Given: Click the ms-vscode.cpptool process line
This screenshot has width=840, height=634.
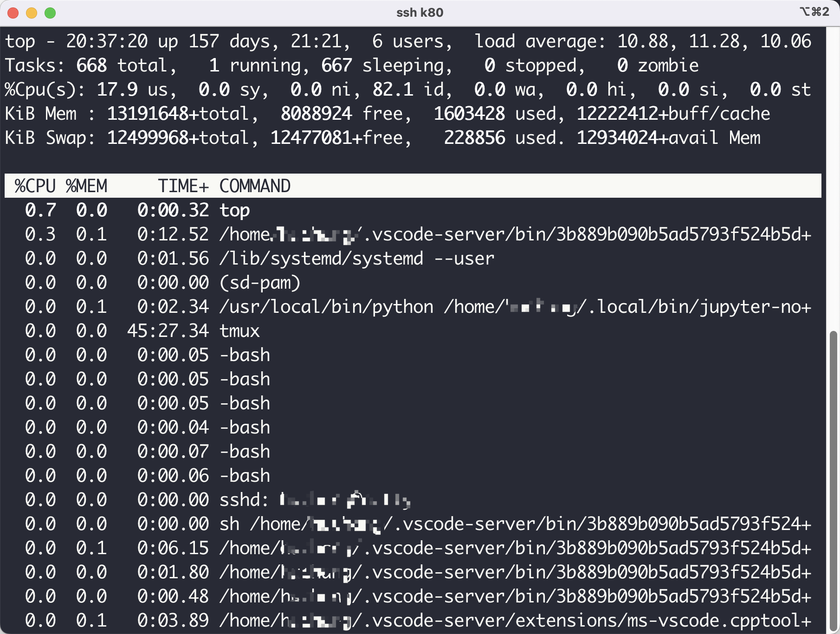Looking at the screenshot, I should [515, 621].
